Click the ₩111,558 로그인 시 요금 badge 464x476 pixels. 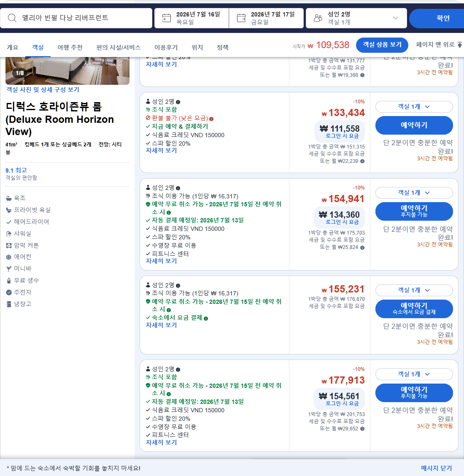tap(339, 132)
